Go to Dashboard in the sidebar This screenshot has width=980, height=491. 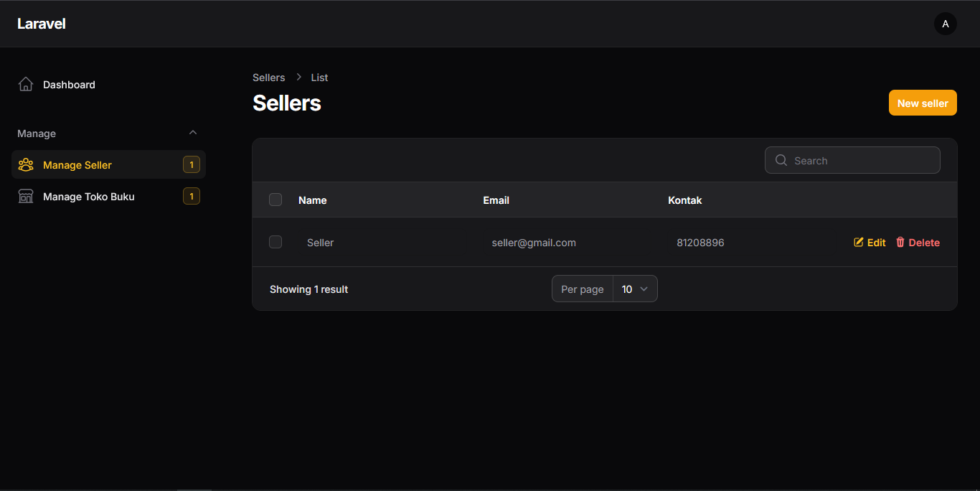pos(69,85)
